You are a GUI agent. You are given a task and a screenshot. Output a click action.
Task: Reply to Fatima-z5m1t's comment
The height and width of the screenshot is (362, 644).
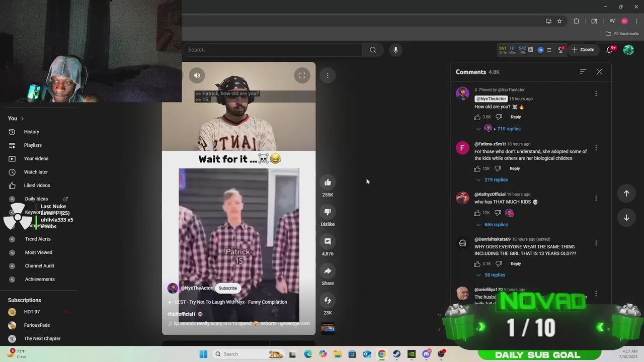(x=514, y=168)
